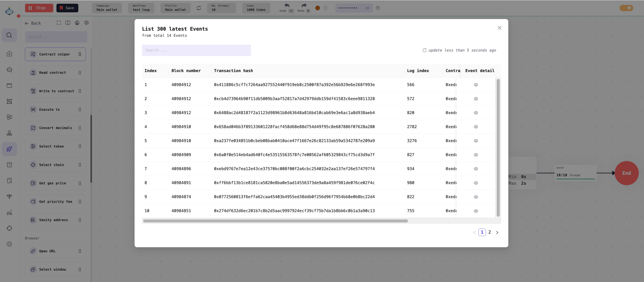The image size is (644, 282).
Task: Click the Block number column header
Action: pyautogui.click(x=186, y=71)
